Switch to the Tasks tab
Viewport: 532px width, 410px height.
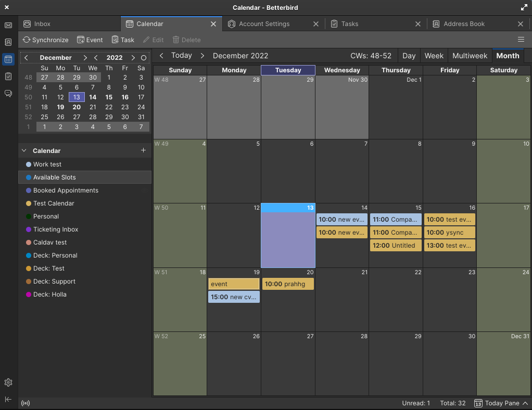click(x=376, y=24)
